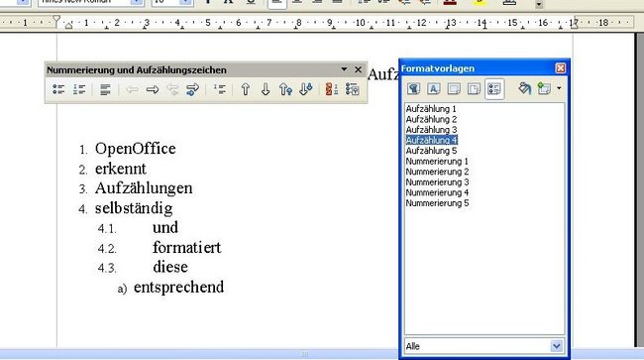This screenshot has height=360, width=644.
Task: Show list styles in Formatvorlagen
Action: (494, 88)
